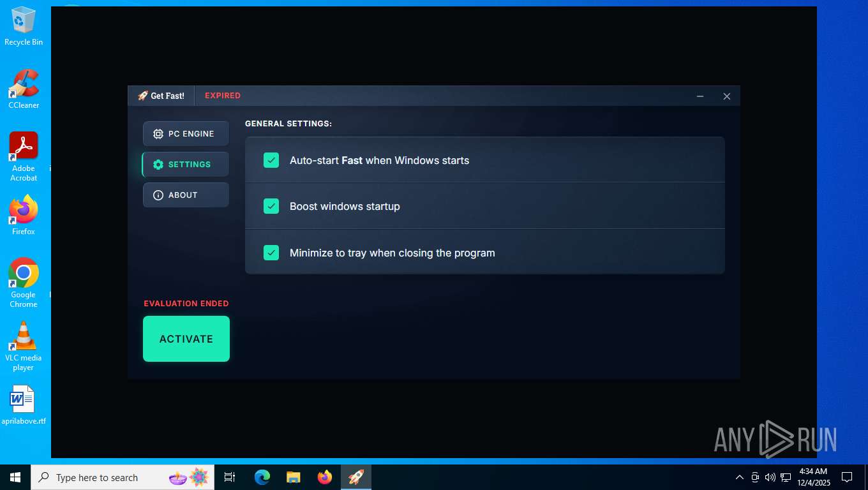
Task: Select the Google Chrome desktop shortcut
Action: tap(24, 283)
